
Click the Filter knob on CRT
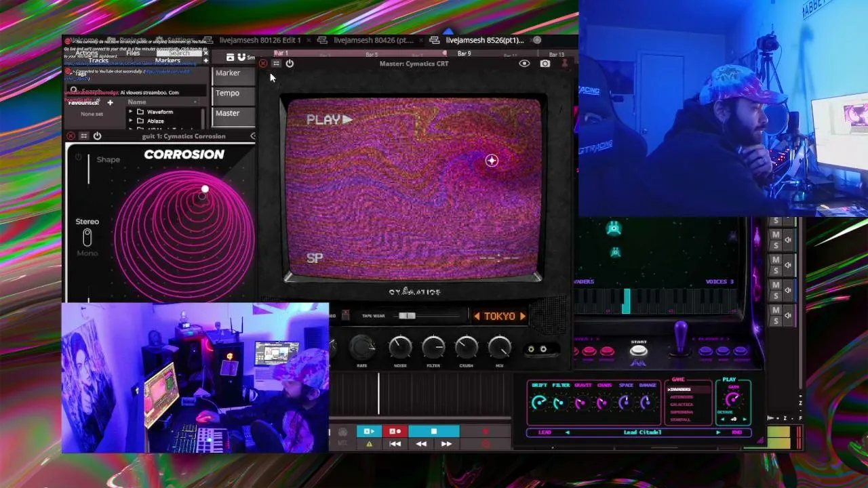pos(433,348)
